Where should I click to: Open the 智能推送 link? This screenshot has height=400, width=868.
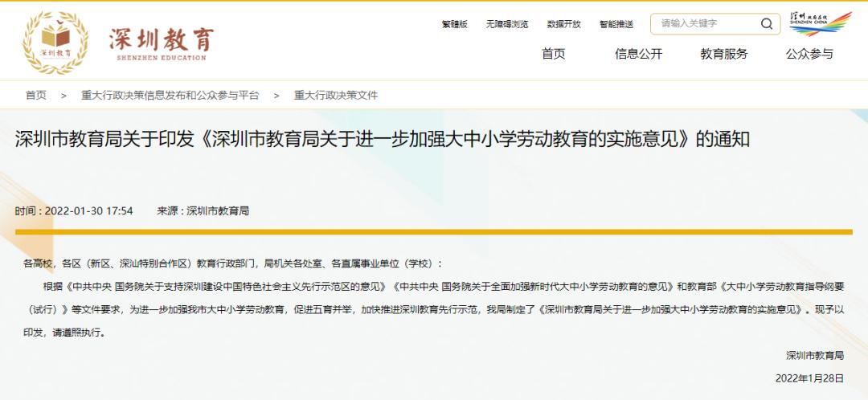click(x=616, y=24)
